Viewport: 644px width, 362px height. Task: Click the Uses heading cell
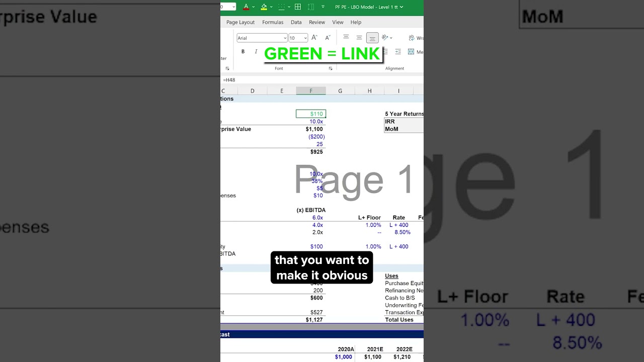(391, 276)
